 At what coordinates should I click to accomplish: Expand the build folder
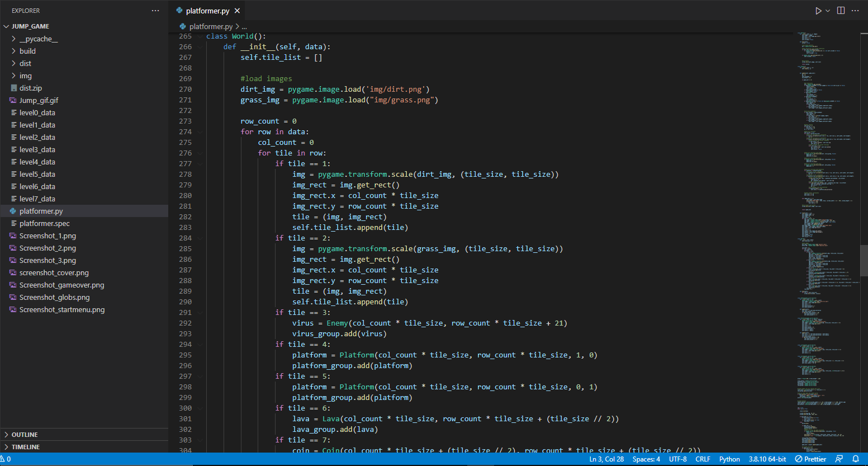click(27, 51)
